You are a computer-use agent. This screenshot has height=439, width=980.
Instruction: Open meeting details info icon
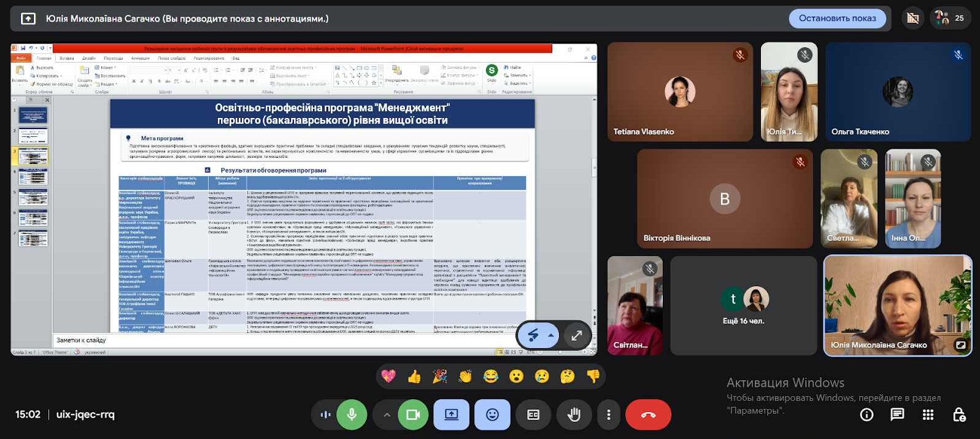(866, 414)
